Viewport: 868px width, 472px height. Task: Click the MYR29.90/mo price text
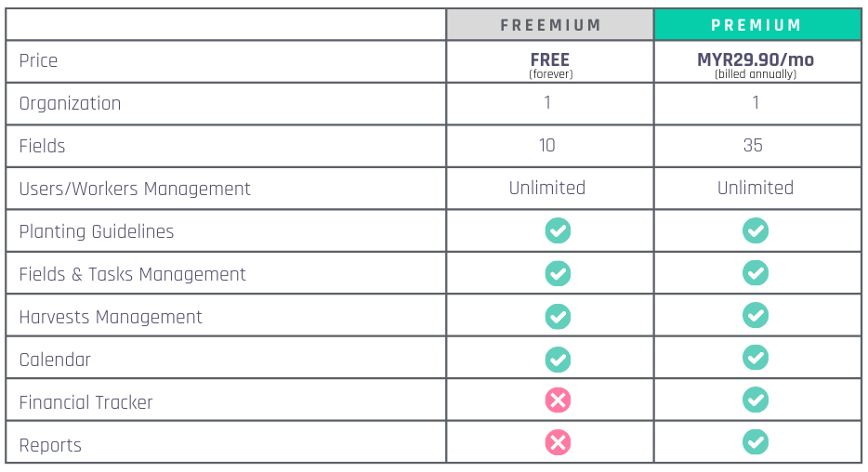pyautogui.click(x=755, y=59)
